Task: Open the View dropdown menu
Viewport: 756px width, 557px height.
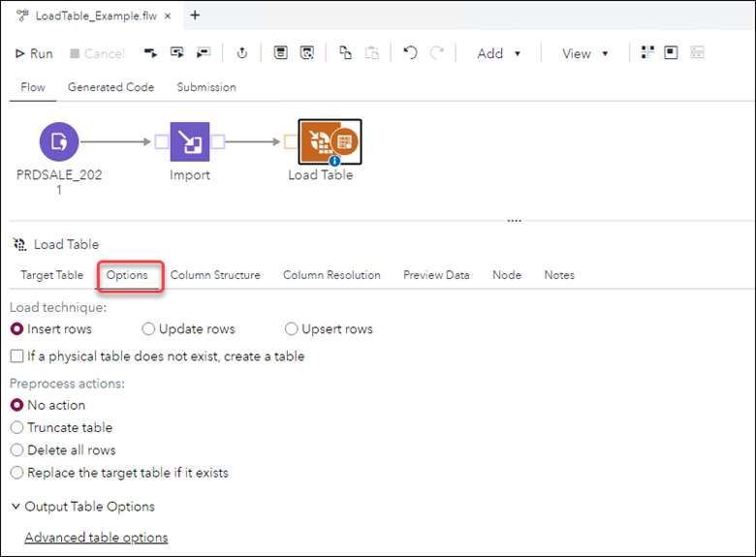Action: (585, 53)
